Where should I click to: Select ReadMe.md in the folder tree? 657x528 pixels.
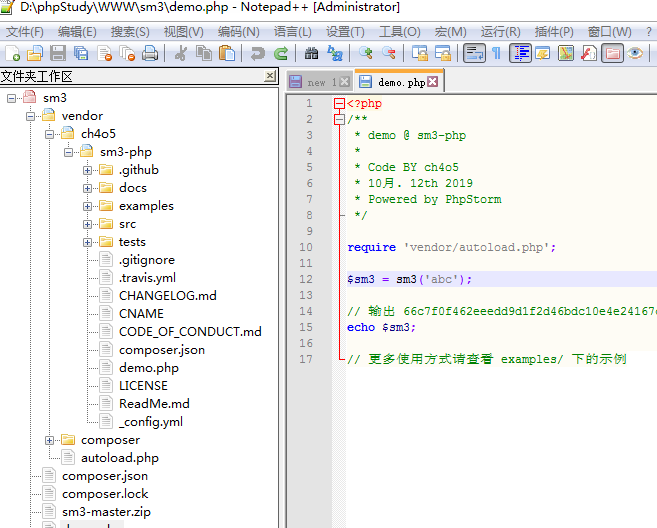(154, 404)
